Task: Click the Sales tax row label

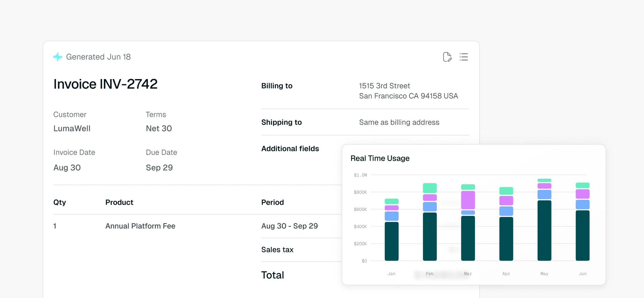Action: click(x=277, y=250)
